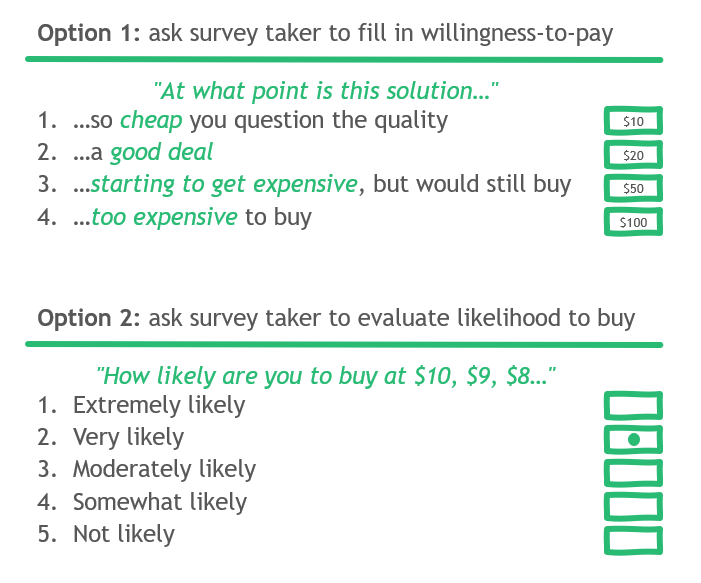
Task: Click the 'Extremely likely' answer label
Action: (159, 405)
